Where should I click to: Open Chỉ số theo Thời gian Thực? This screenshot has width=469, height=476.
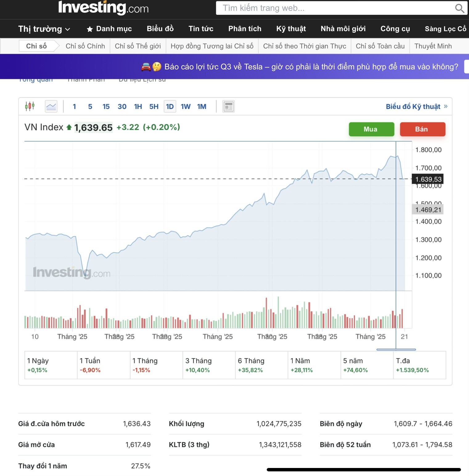(x=305, y=46)
